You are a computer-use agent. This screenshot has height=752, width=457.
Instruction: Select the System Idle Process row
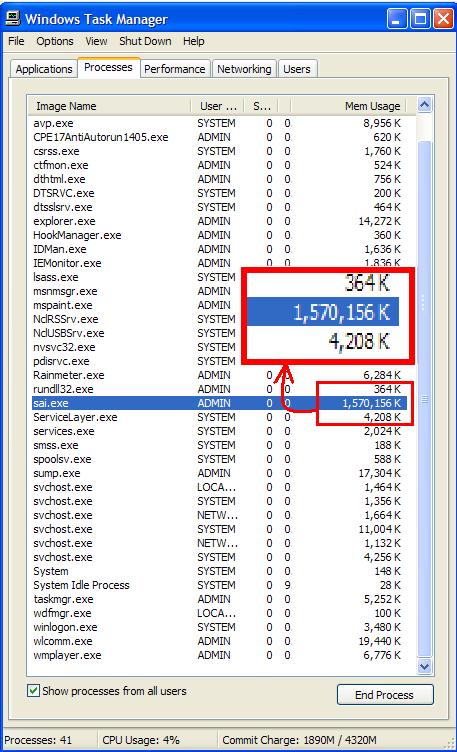220,585
